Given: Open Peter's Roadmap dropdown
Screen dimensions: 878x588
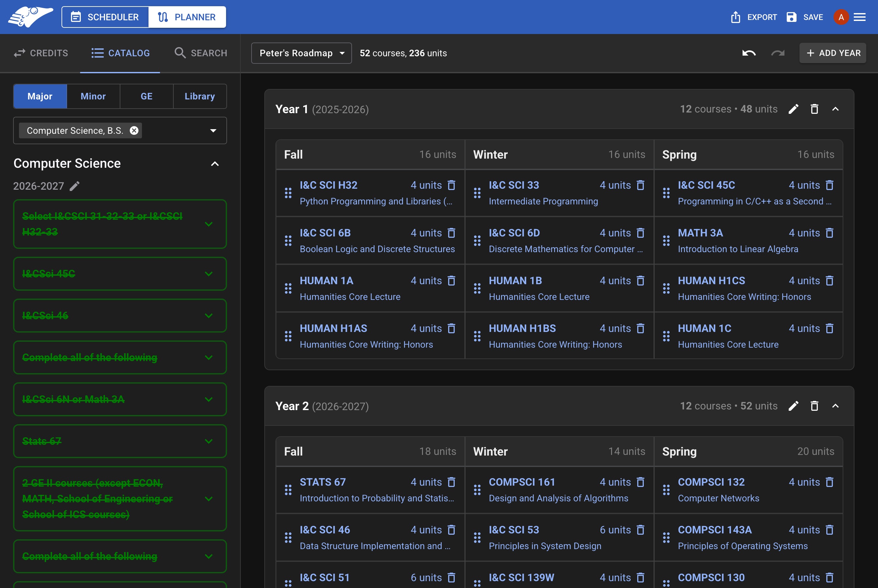Looking at the screenshot, I should pos(301,53).
